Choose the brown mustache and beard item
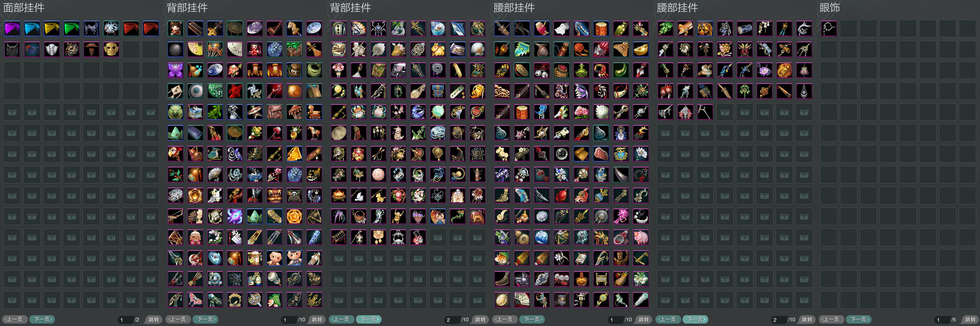The height and width of the screenshot is (326, 980). [91, 49]
